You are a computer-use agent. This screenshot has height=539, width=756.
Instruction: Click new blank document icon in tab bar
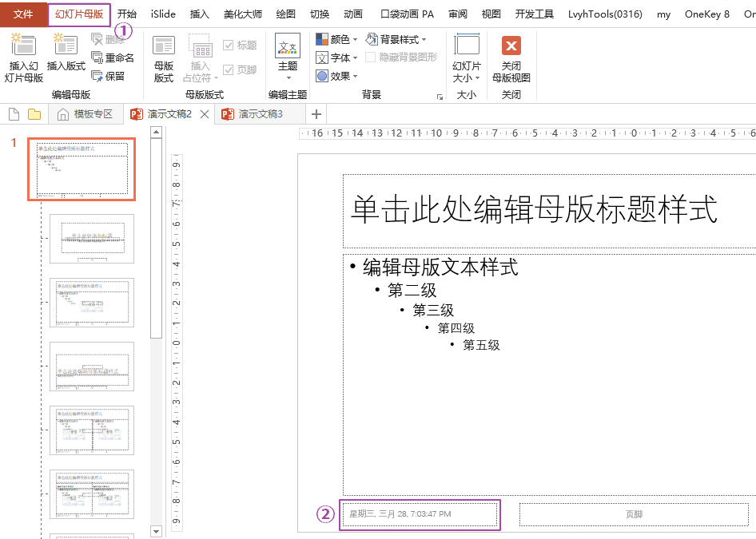(x=14, y=114)
